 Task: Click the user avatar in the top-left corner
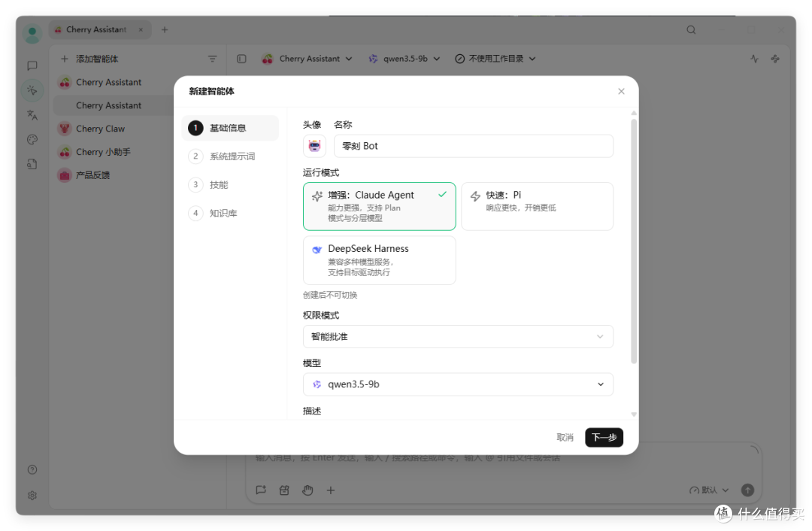pyautogui.click(x=32, y=34)
